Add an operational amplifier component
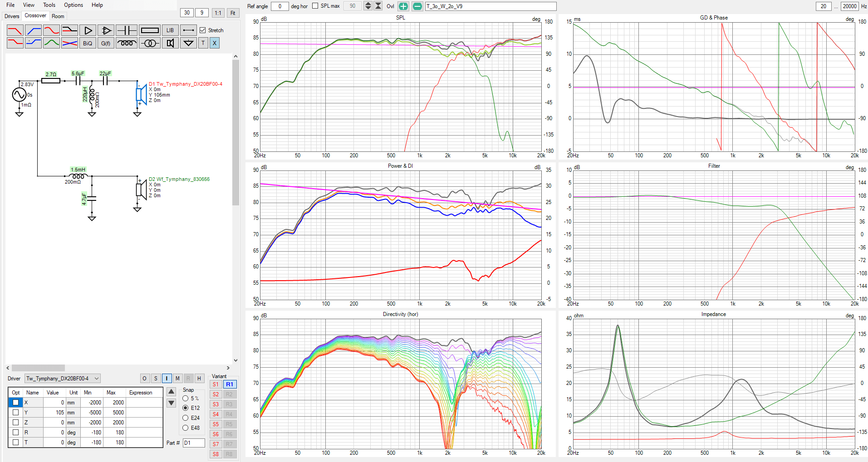 point(106,30)
